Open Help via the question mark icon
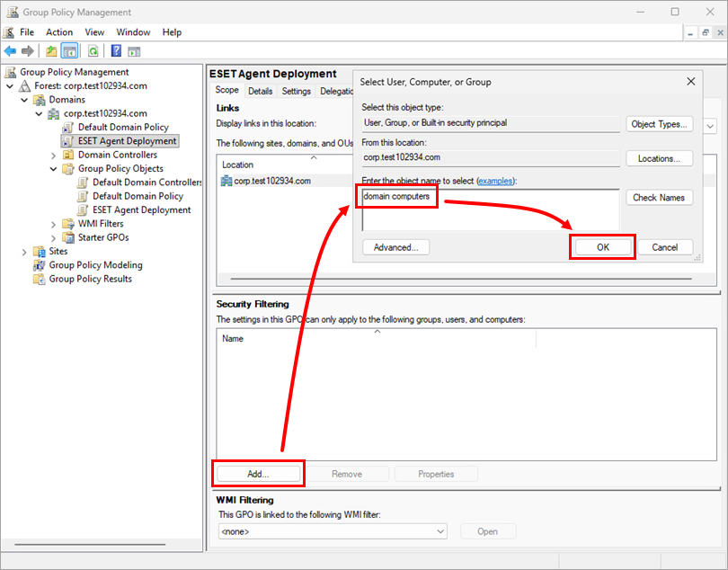Screen dimensions: 728x570 coord(116,51)
